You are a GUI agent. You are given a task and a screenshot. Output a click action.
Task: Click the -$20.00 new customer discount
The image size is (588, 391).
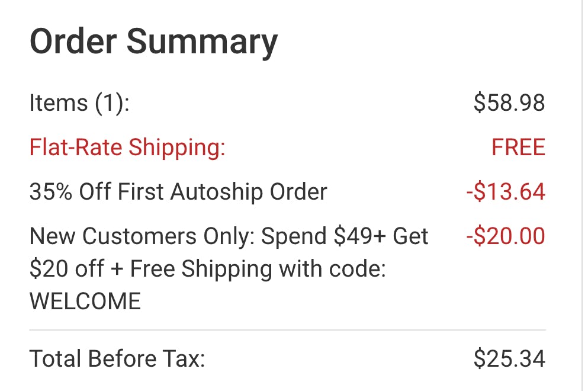pos(505,236)
